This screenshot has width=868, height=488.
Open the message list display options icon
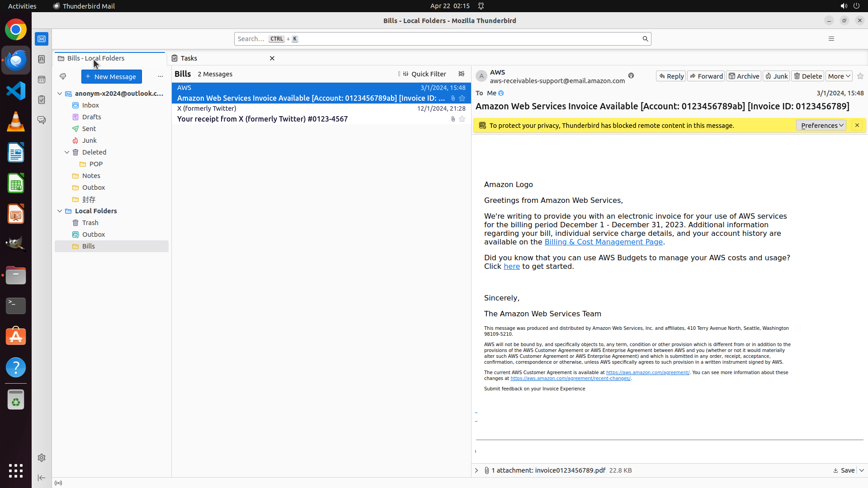(x=461, y=74)
